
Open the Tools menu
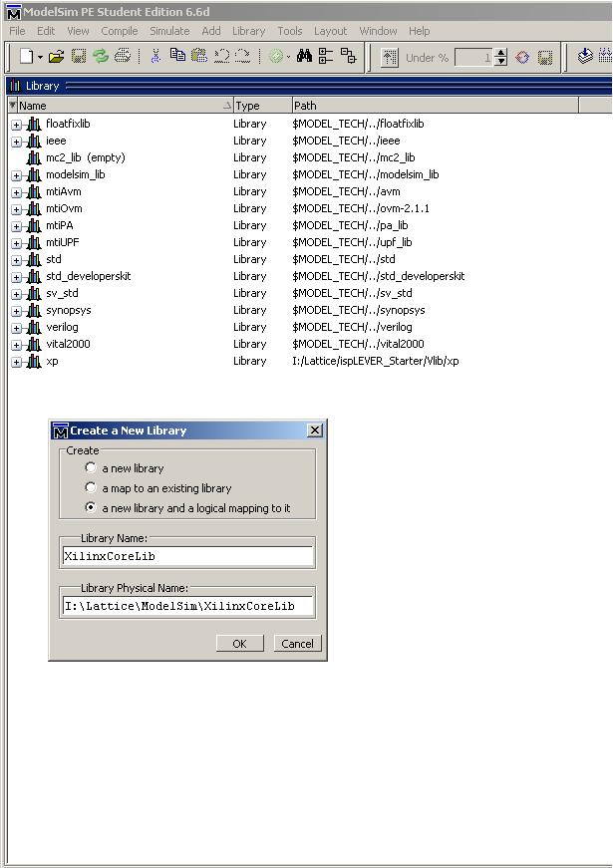(290, 31)
